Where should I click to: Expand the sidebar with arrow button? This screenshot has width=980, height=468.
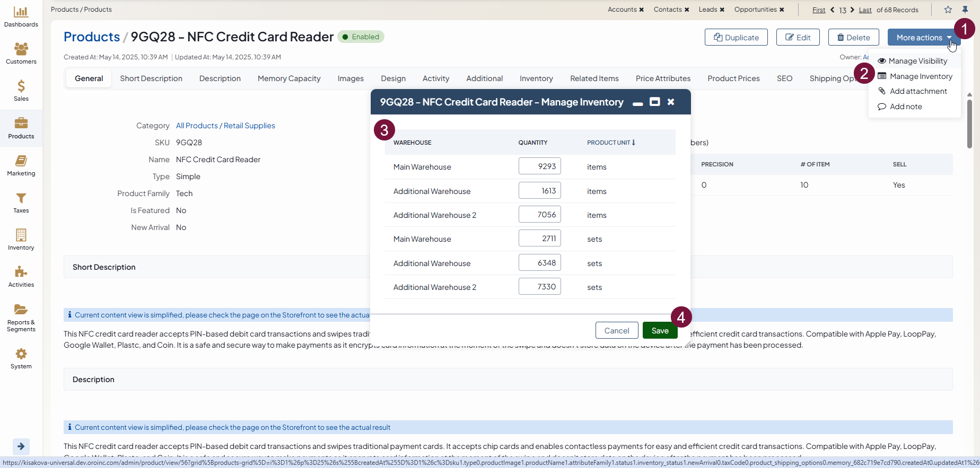(x=21, y=446)
